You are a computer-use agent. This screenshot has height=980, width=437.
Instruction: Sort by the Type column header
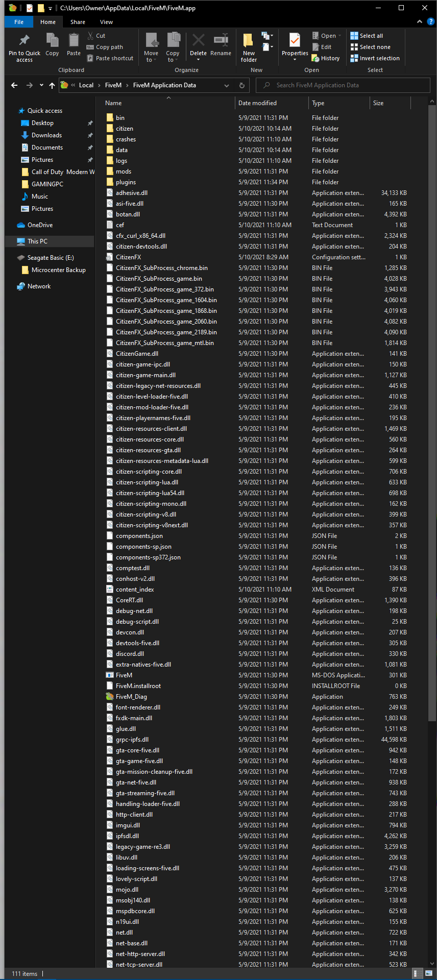click(339, 103)
